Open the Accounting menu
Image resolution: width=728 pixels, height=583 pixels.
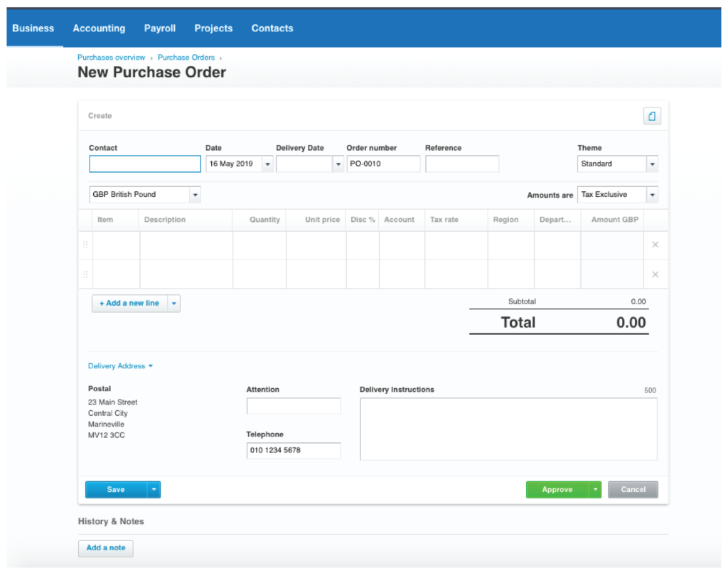[99, 28]
